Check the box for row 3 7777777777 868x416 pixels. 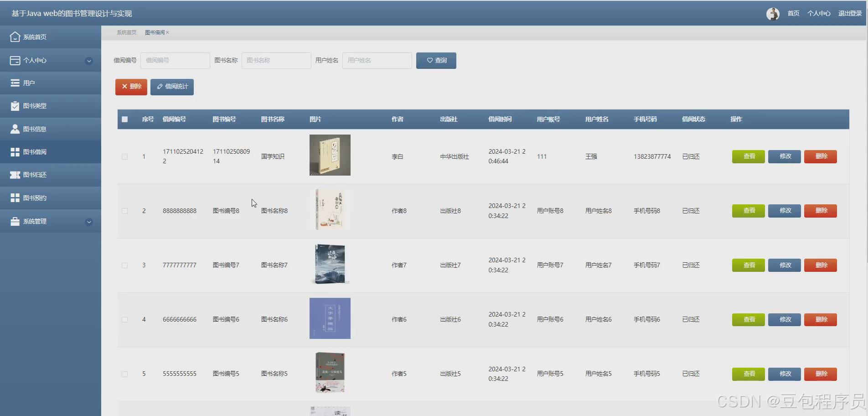click(125, 265)
